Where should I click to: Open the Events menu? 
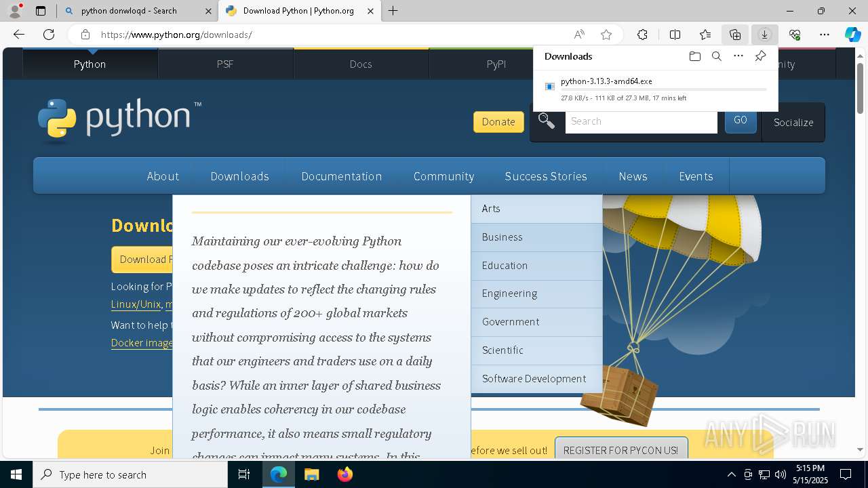696,176
